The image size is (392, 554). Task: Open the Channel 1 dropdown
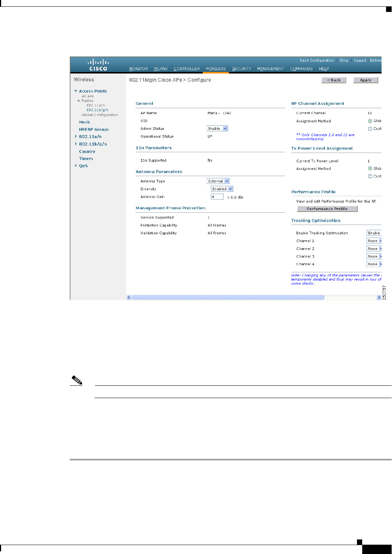[374, 241]
